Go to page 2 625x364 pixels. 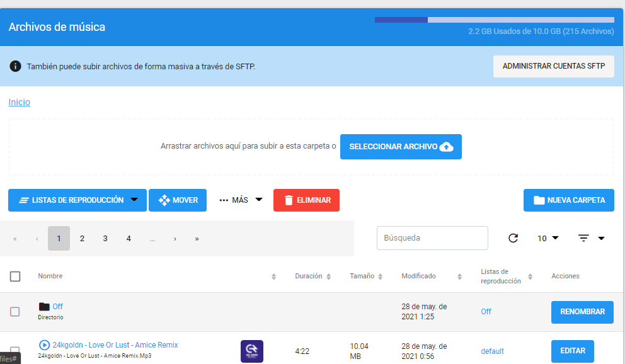click(x=82, y=238)
